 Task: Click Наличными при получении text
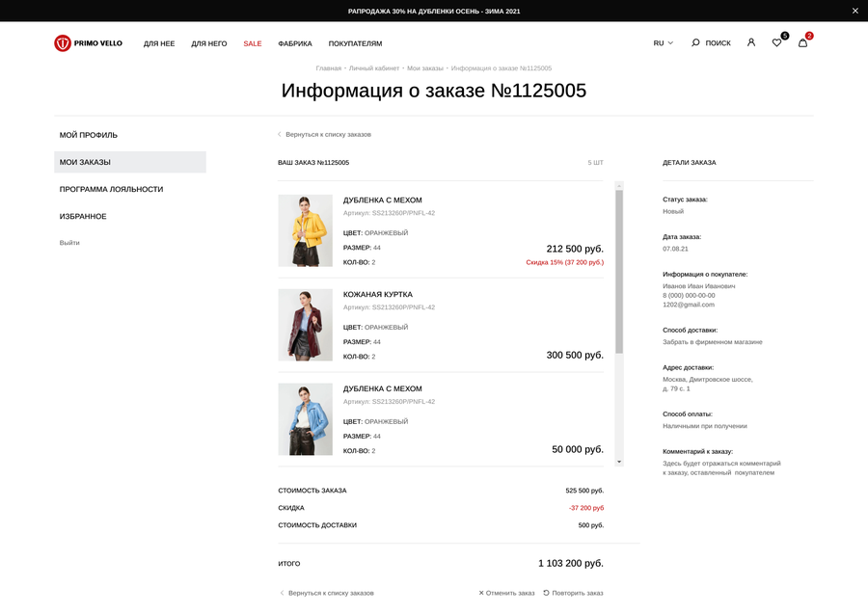pos(705,426)
